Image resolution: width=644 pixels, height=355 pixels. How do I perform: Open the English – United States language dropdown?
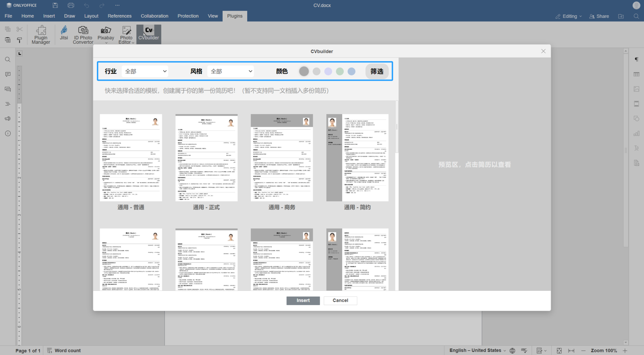coord(475,350)
